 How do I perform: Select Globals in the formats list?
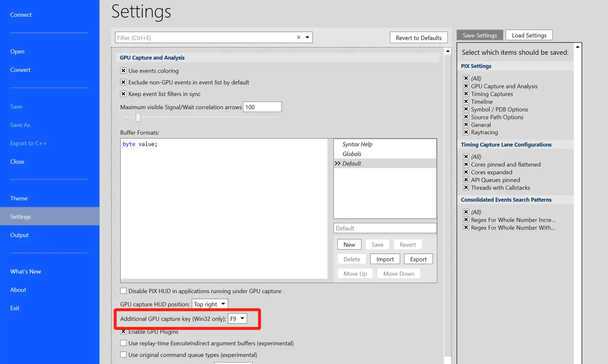(352, 154)
